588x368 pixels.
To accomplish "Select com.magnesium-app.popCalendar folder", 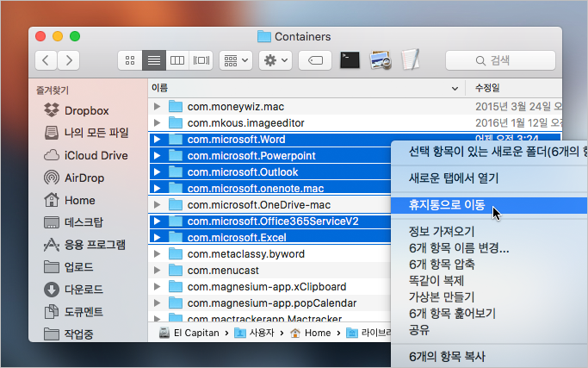I will (269, 303).
